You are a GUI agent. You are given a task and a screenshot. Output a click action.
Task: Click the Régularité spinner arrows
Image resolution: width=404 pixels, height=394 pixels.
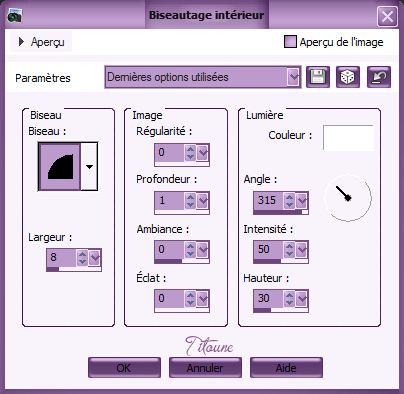pos(190,152)
